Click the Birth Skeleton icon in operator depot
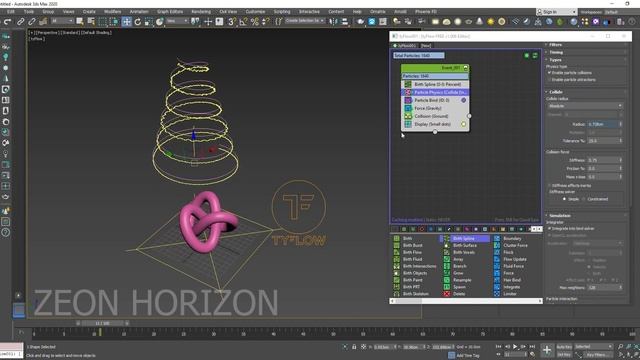This screenshot has width=640, height=360. [396, 294]
